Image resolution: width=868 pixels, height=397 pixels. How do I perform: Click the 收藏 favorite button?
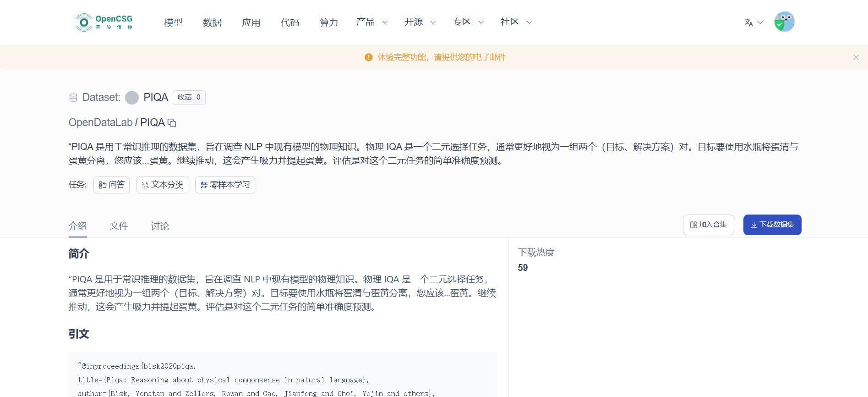[x=189, y=97]
